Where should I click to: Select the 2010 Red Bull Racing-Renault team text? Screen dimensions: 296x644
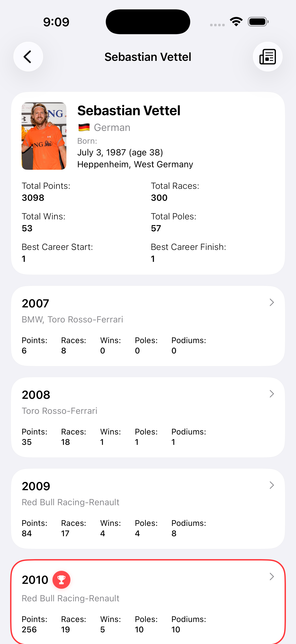[x=71, y=598]
